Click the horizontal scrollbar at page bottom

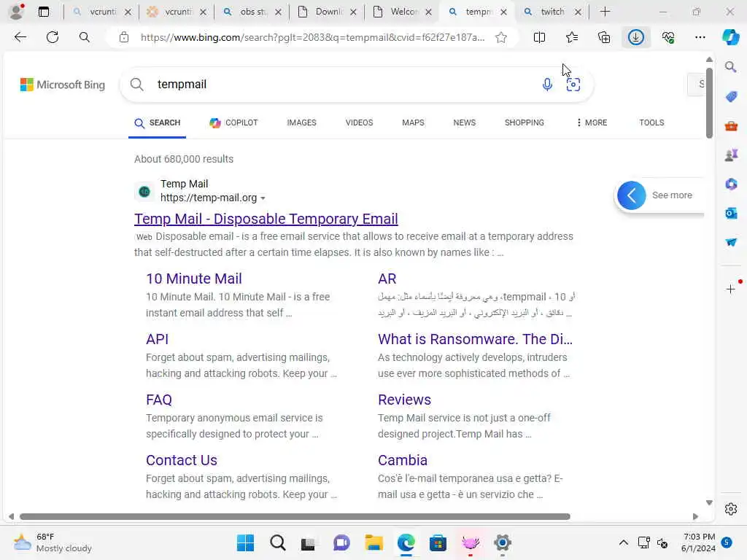[295, 517]
